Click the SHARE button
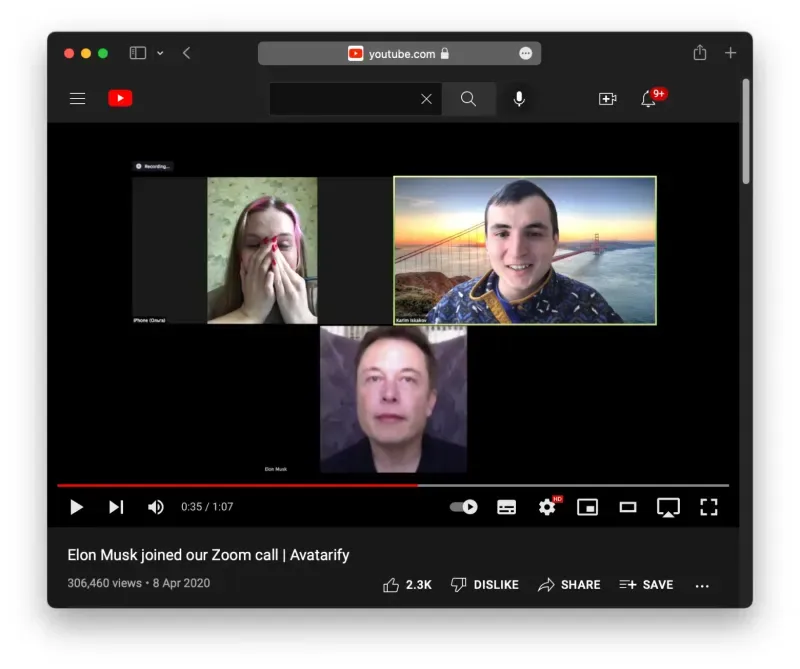 click(x=569, y=585)
